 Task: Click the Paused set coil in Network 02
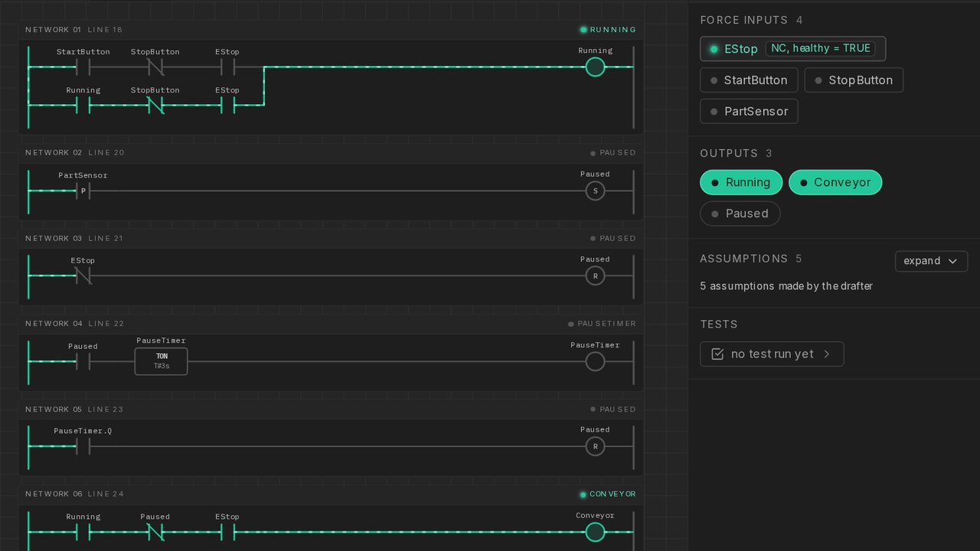coord(595,191)
